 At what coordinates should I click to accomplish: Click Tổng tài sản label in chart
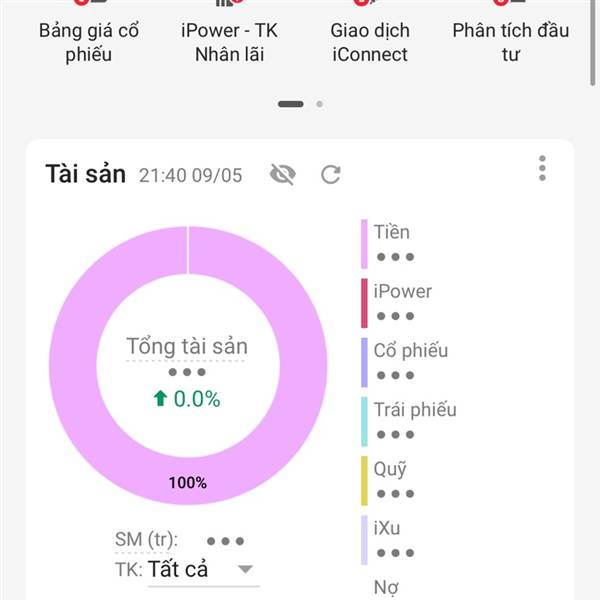click(187, 347)
